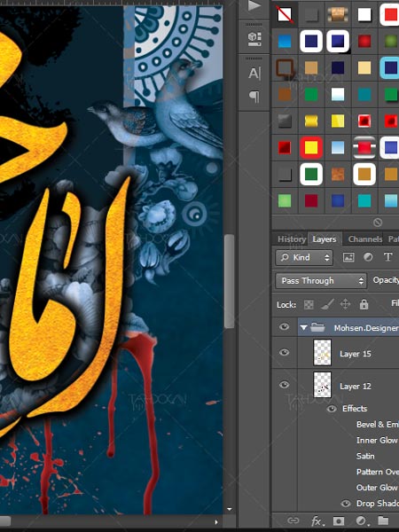This screenshot has width=399, height=532.
Task: Apply the yellow with red stroke style
Action: click(311, 148)
